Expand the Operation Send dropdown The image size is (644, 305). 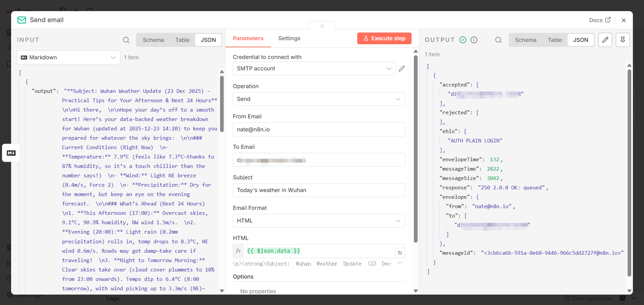pos(319,99)
